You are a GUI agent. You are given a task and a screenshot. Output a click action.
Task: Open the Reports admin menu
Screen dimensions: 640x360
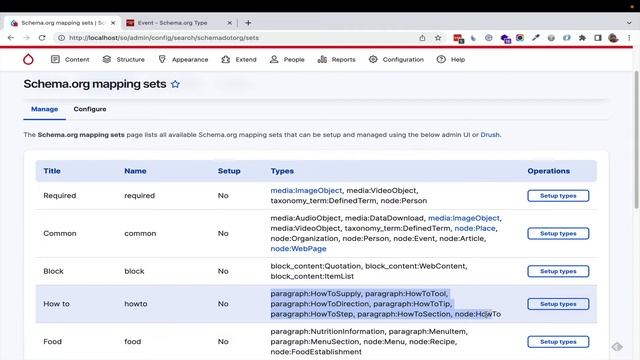[x=336, y=60]
